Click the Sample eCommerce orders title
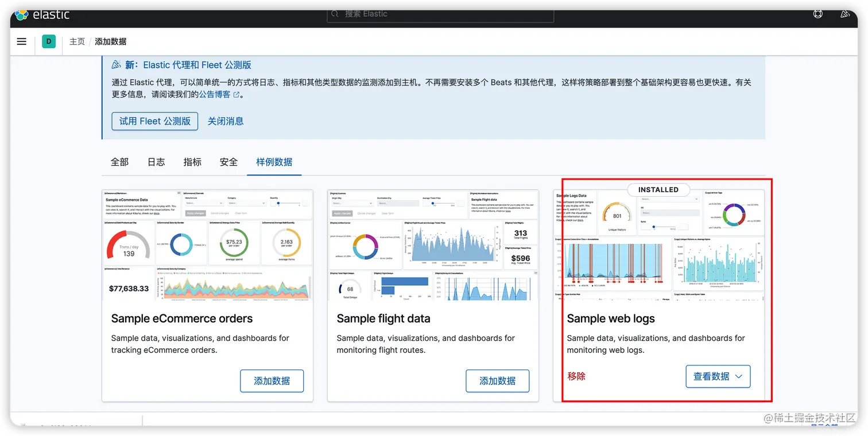868x436 pixels. (182, 318)
